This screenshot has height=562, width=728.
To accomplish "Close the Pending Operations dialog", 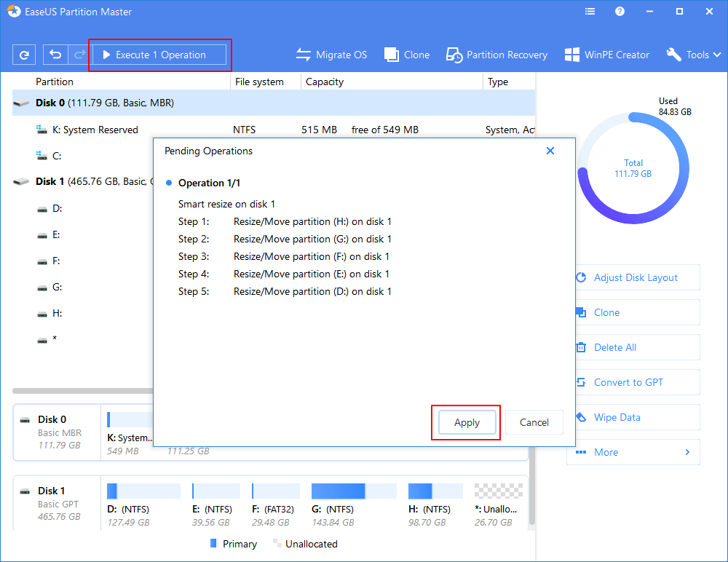I will pos(550,151).
